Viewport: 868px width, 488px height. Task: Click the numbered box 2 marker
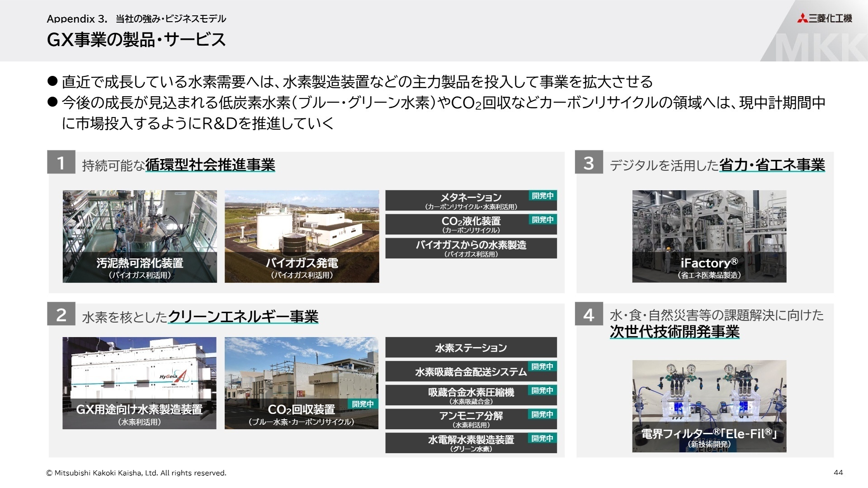(61, 317)
